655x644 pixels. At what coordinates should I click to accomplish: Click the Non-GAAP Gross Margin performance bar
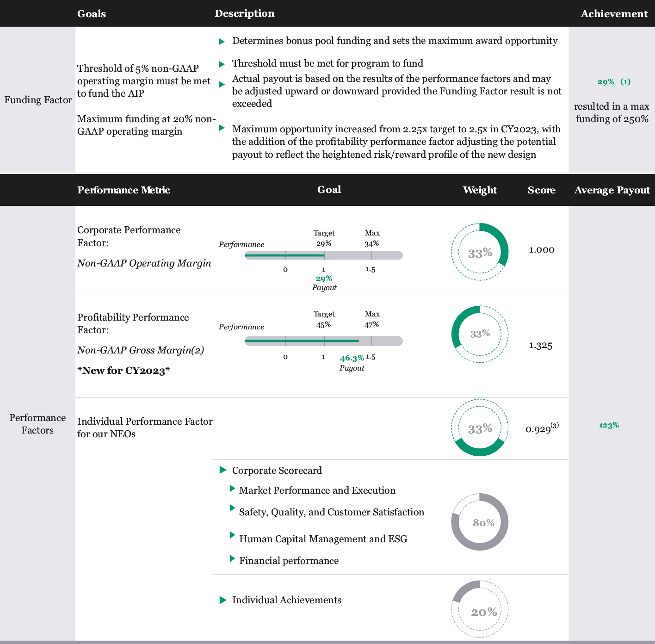pyautogui.click(x=323, y=341)
